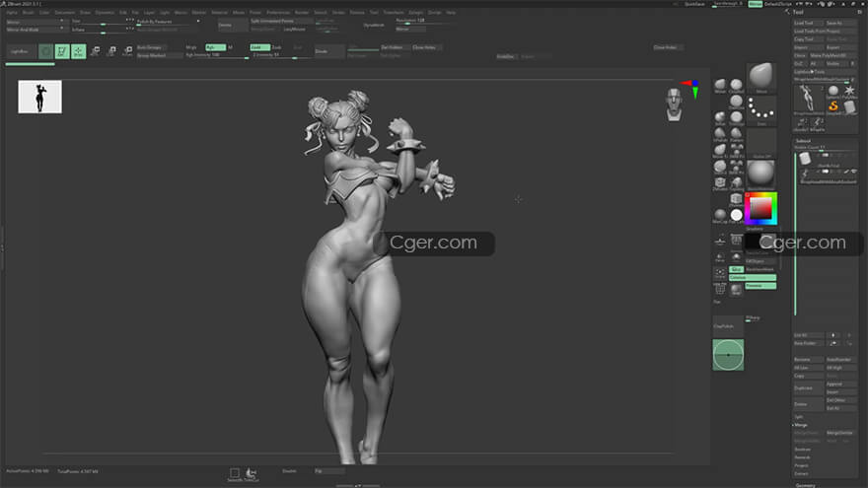Image resolution: width=868 pixels, height=488 pixels.
Task: Toggle Zsub sculpt mode
Action: [x=277, y=47]
